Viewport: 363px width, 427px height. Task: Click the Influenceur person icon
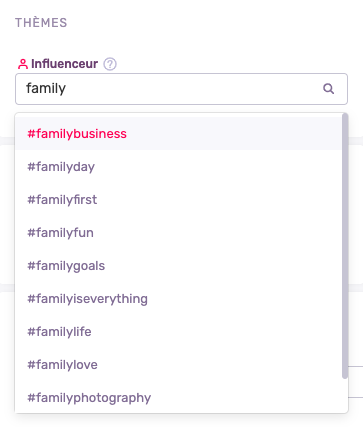(23, 64)
